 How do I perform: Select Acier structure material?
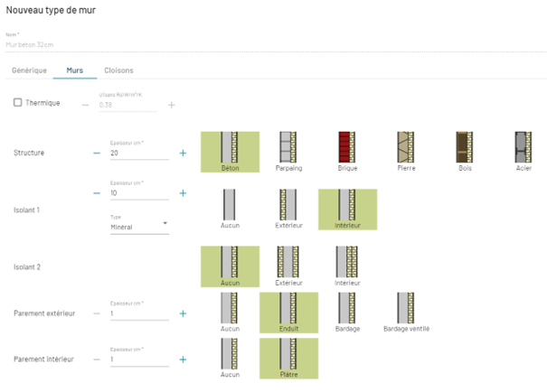(x=523, y=152)
